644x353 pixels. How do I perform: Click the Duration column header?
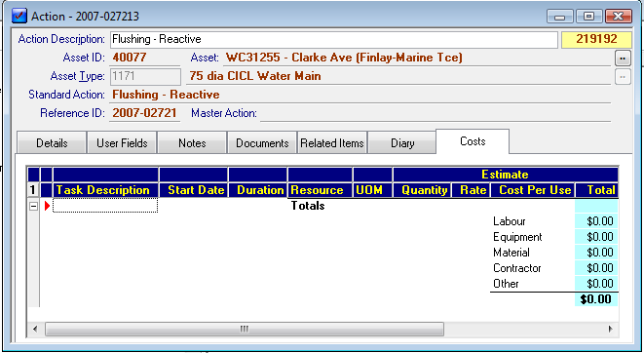tap(257, 190)
